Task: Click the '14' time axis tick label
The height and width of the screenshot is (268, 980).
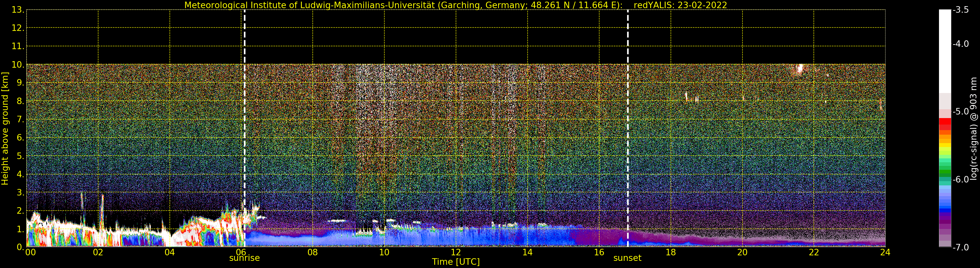Action: pyautogui.click(x=527, y=252)
